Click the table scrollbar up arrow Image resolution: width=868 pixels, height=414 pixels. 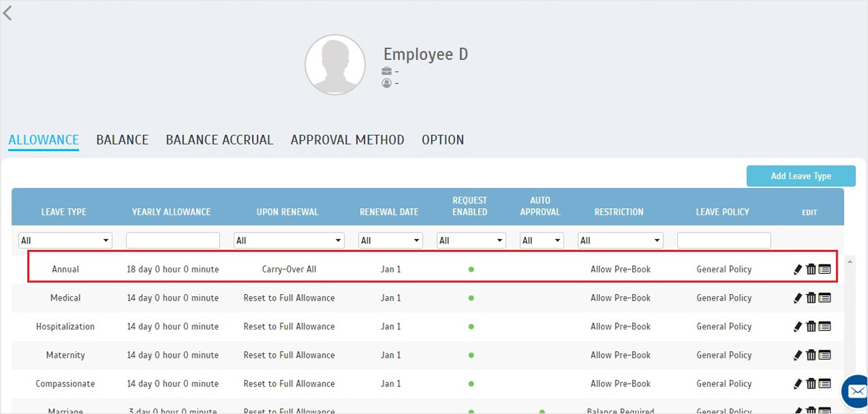pyautogui.click(x=851, y=260)
